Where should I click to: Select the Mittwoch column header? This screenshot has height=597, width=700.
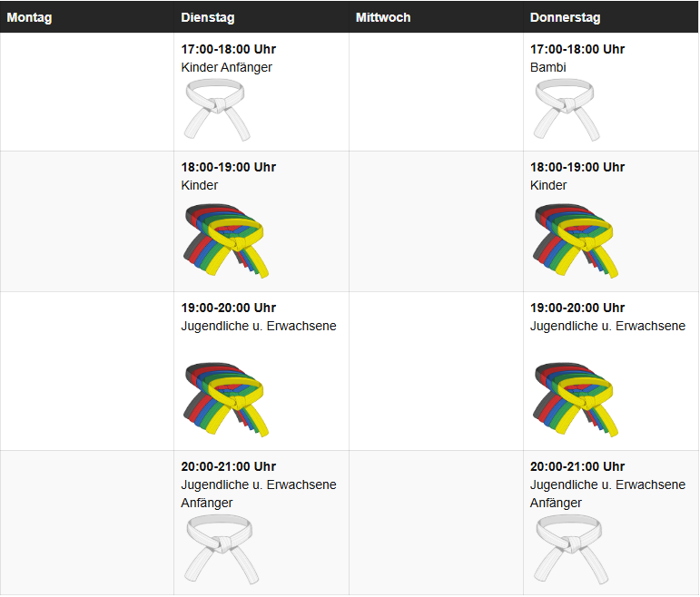pyautogui.click(x=383, y=17)
